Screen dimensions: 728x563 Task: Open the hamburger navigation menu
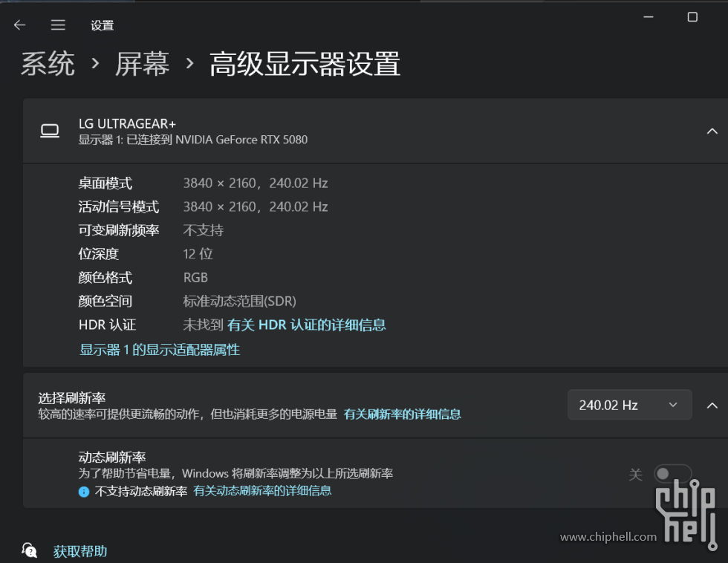pos(58,25)
